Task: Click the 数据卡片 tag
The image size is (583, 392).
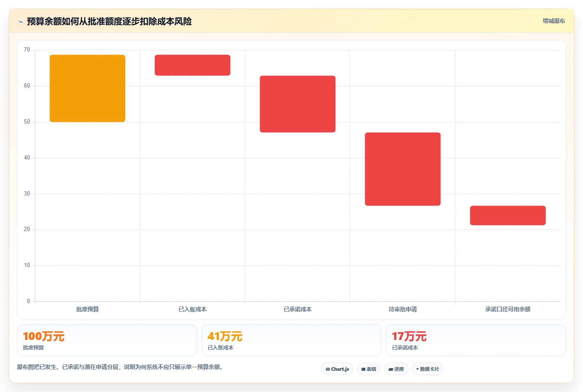Action: [x=427, y=369]
